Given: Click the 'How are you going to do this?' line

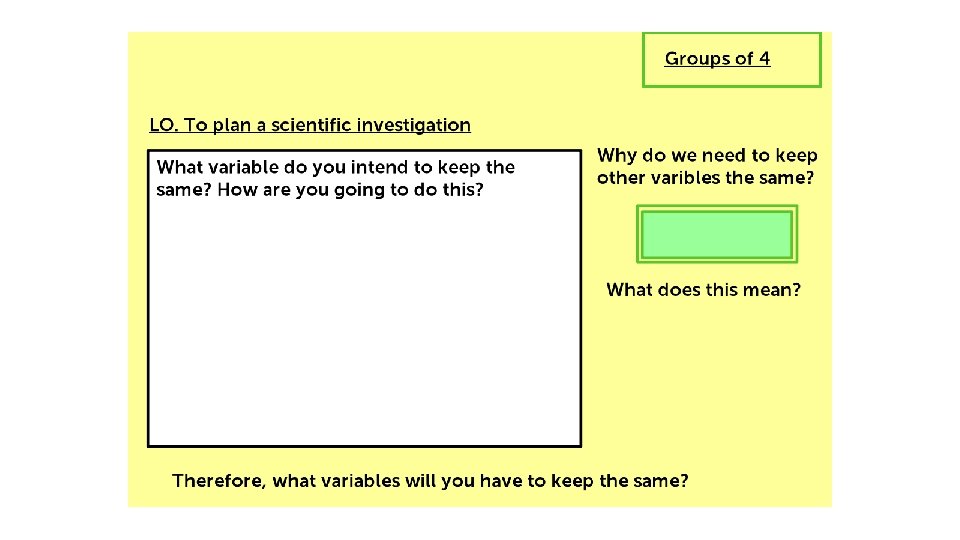Looking at the screenshot, I should pos(350,190).
